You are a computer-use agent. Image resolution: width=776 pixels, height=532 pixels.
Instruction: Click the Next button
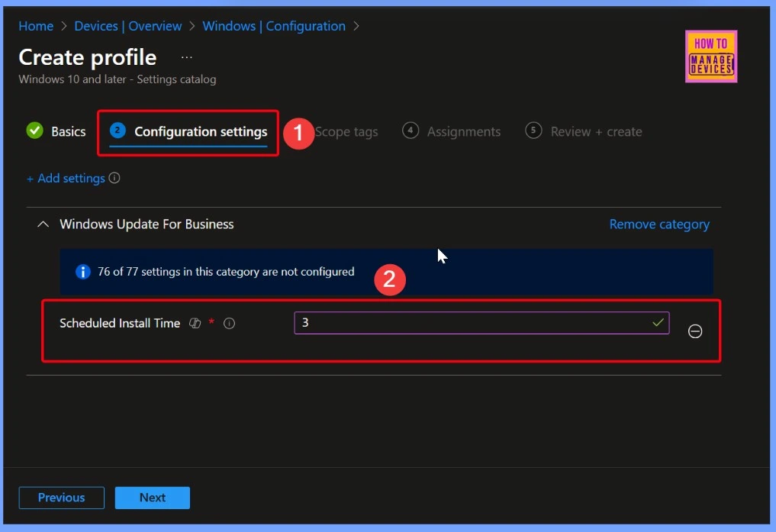[153, 498]
